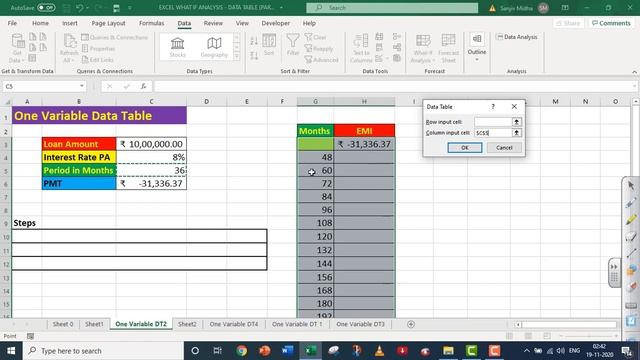The width and height of the screenshot is (640, 360).
Task: Click the insert function fx icon
Action: (x=143, y=87)
